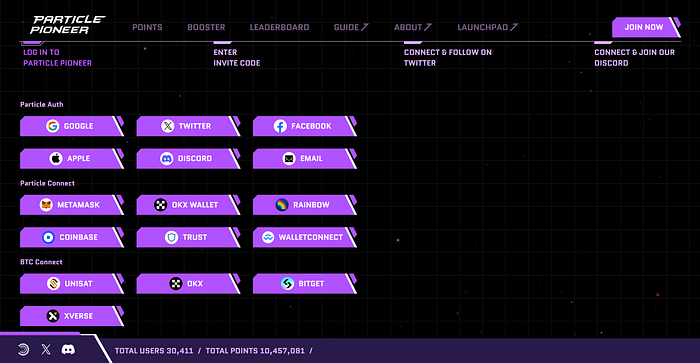Click the 'Total Users 30,411' footer text
The image size is (700, 363).
[x=154, y=351]
